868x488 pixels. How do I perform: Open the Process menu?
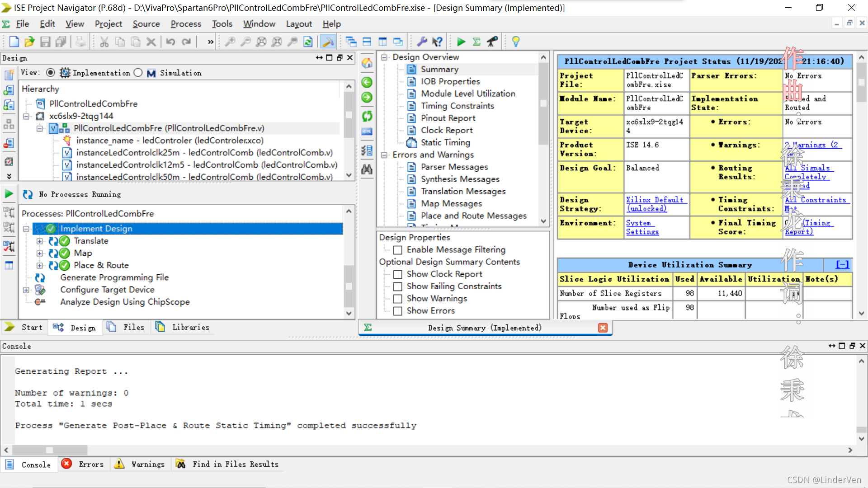click(185, 24)
